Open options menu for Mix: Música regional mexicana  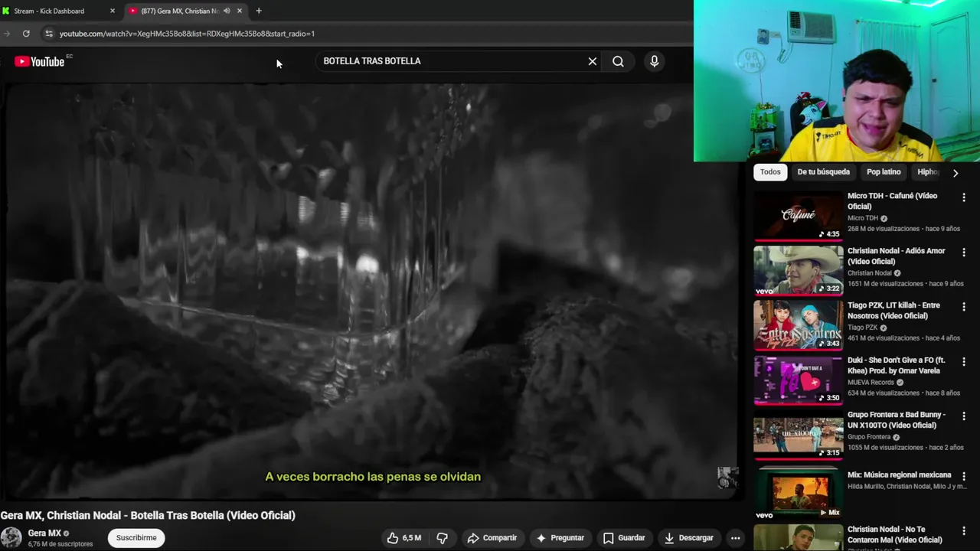[964, 476]
